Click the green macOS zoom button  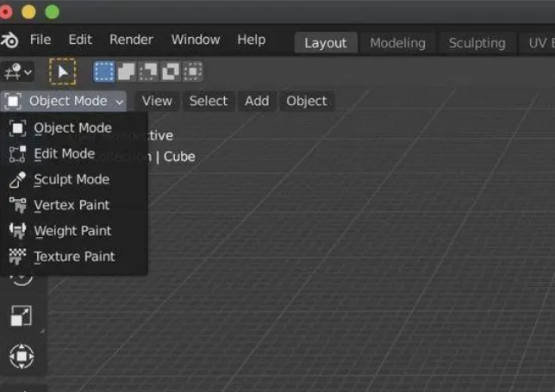(52, 12)
